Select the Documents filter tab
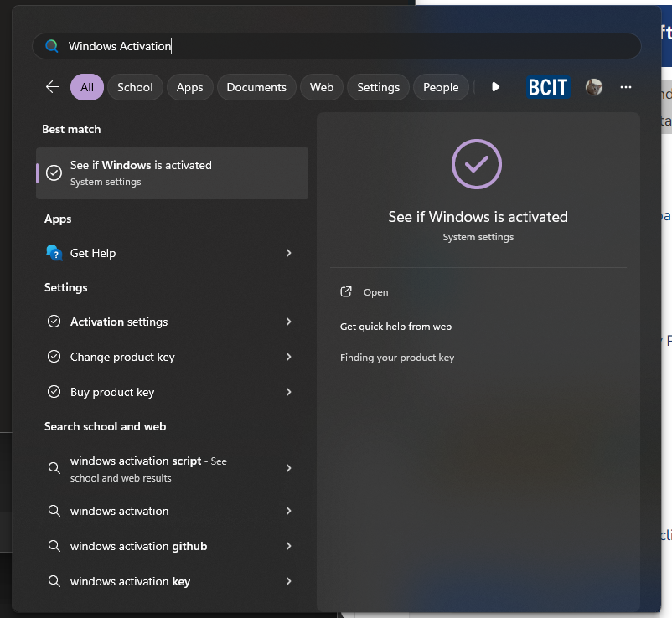672x618 pixels. (256, 87)
